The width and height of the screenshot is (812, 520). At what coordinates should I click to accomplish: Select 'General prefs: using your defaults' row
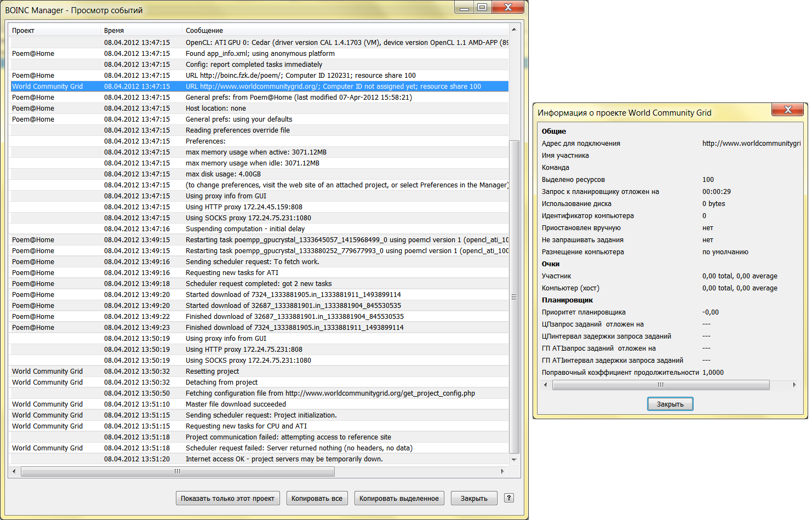tap(259, 119)
